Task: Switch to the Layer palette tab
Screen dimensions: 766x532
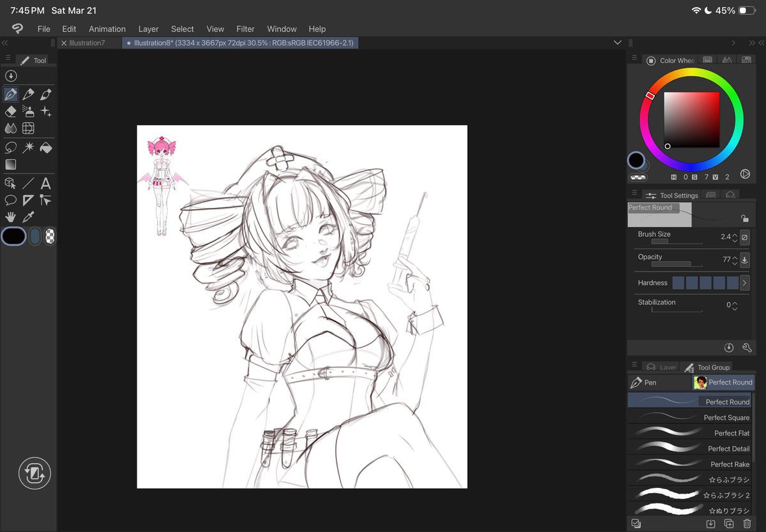Action: pyautogui.click(x=661, y=367)
